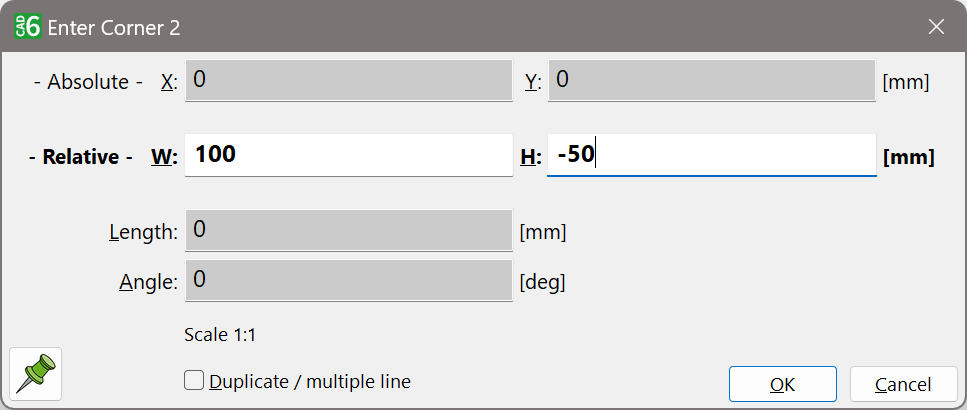Focus the Absolute Y input field
Screen dimensions: 967x410
(x=712, y=80)
